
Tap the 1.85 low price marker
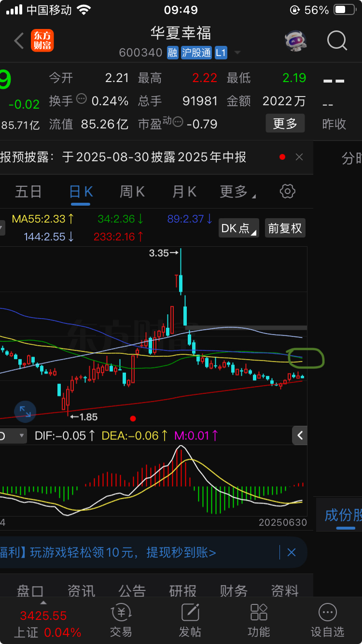click(x=84, y=417)
